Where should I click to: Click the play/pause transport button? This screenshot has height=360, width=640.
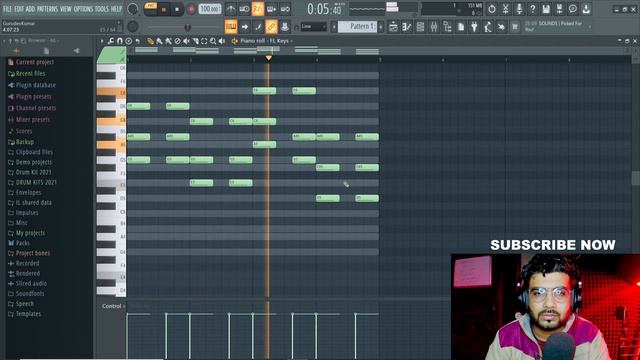point(164,9)
